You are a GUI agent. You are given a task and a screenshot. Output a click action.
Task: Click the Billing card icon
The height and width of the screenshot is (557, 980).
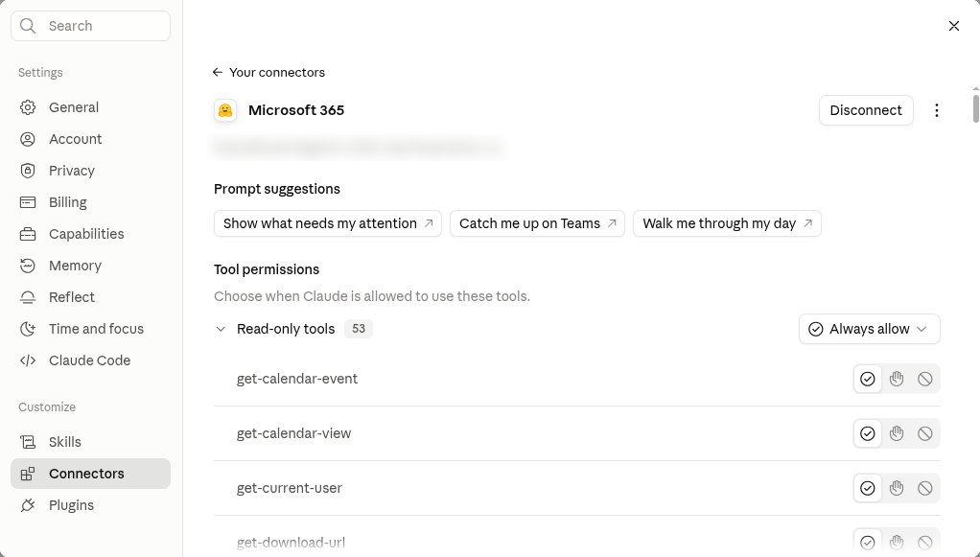[28, 202]
